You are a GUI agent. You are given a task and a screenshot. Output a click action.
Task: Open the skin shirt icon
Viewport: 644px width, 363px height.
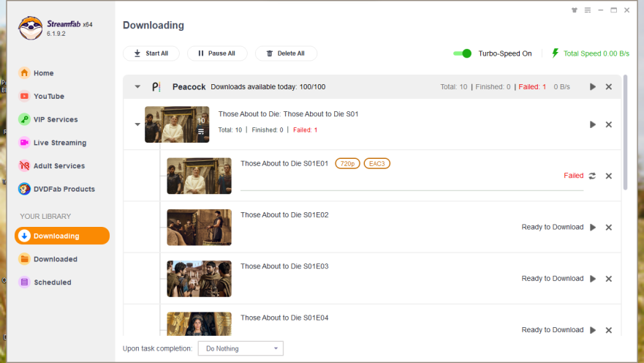point(574,10)
